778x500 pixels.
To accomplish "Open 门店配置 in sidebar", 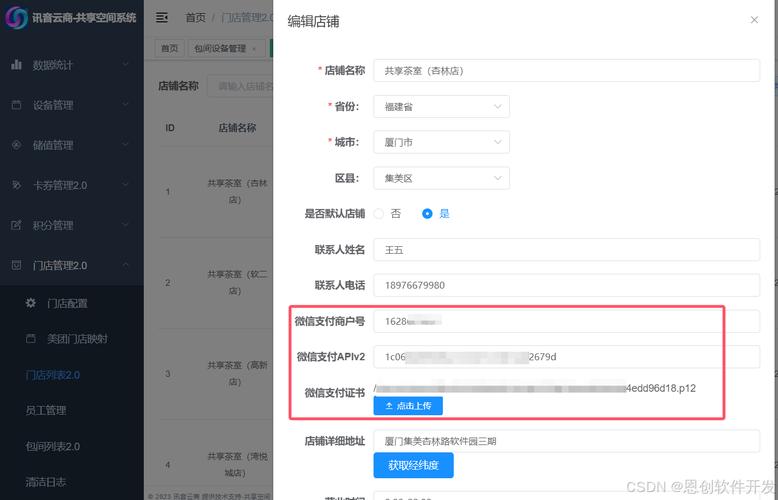I will coord(72,303).
